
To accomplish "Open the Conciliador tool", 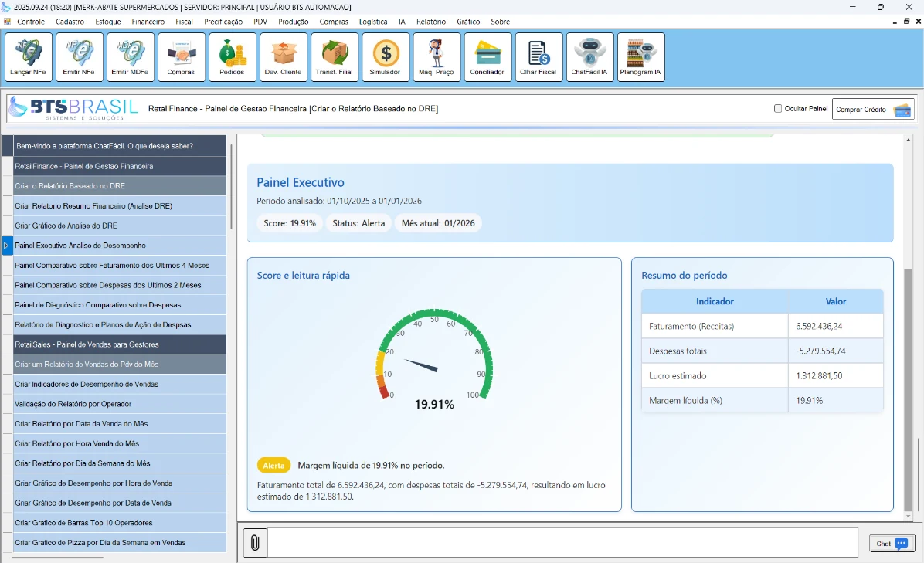I will pos(488,56).
